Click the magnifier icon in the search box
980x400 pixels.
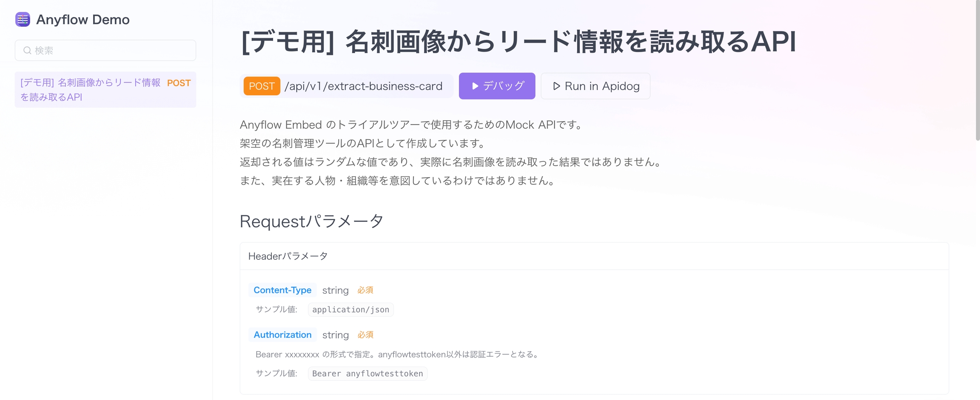pyautogui.click(x=27, y=51)
